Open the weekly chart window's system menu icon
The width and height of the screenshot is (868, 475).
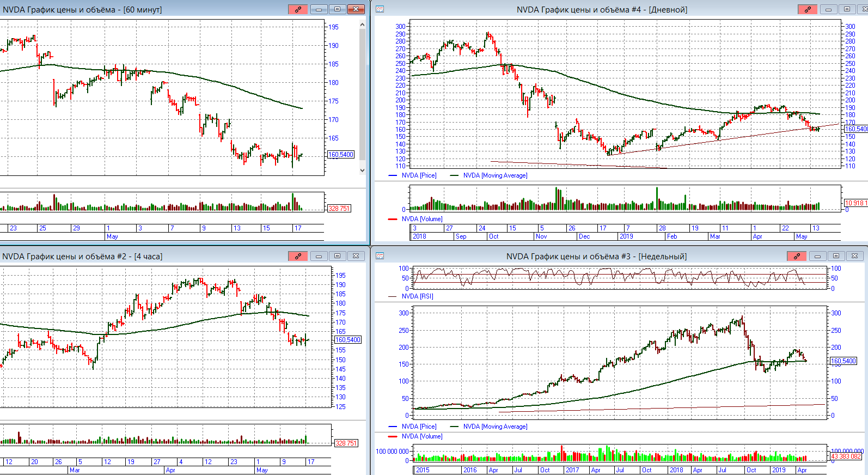pyautogui.click(x=380, y=256)
